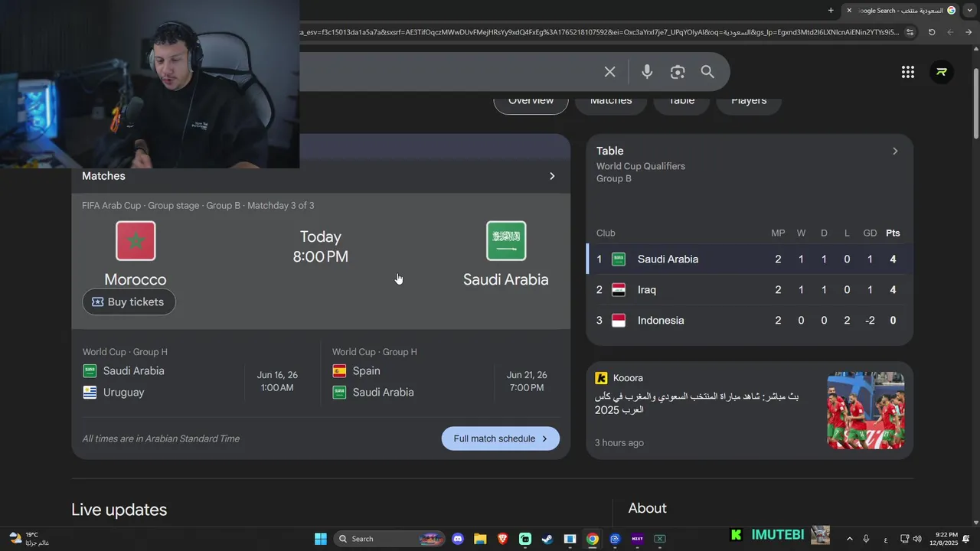Click the taskbar Search box
The width and height of the screenshot is (980, 551).
(389, 539)
